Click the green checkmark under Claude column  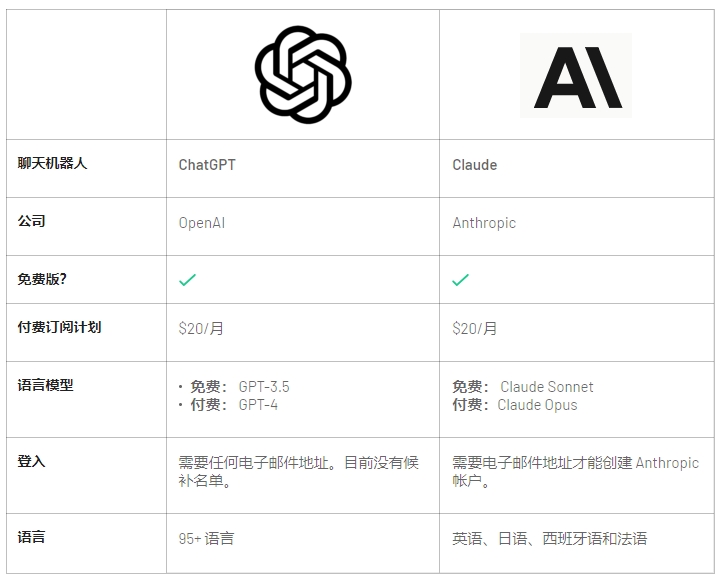(460, 280)
